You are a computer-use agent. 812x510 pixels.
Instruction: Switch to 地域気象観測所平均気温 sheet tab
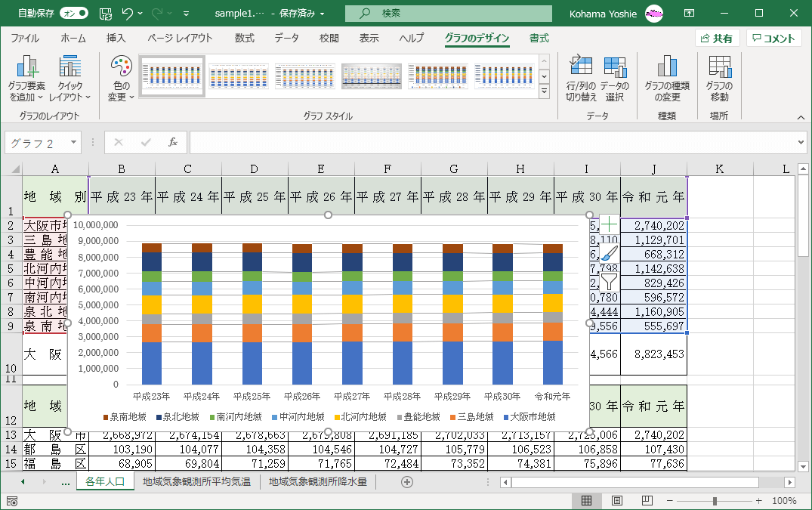pos(196,481)
